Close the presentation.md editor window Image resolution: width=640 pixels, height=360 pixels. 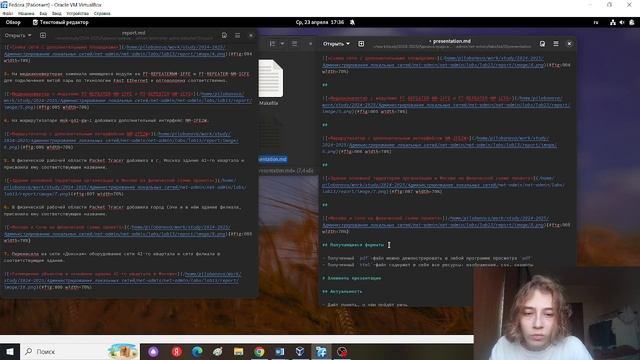[569, 44]
